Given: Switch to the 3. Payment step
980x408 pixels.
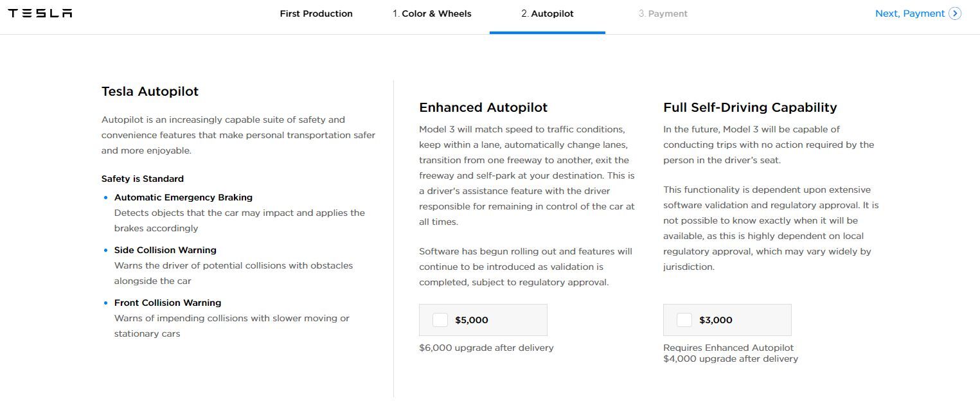Looking at the screenshot, I should click(663, 13).
